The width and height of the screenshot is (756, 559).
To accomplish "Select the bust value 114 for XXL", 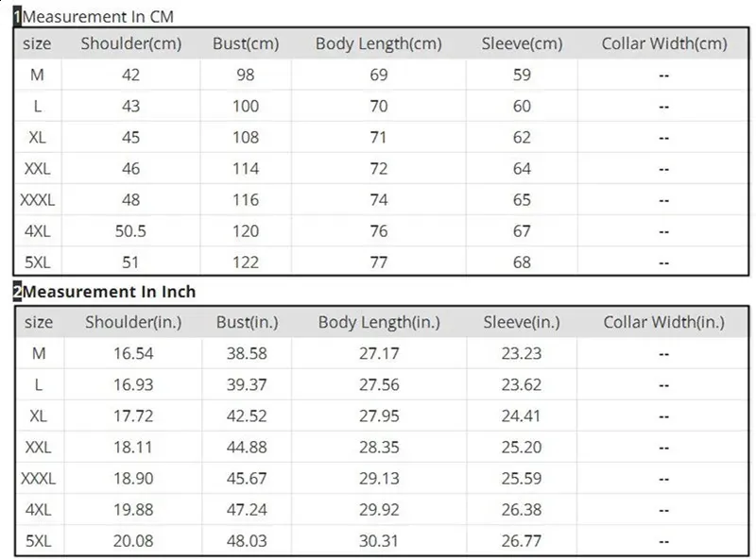I will click(x=246, y=169).
